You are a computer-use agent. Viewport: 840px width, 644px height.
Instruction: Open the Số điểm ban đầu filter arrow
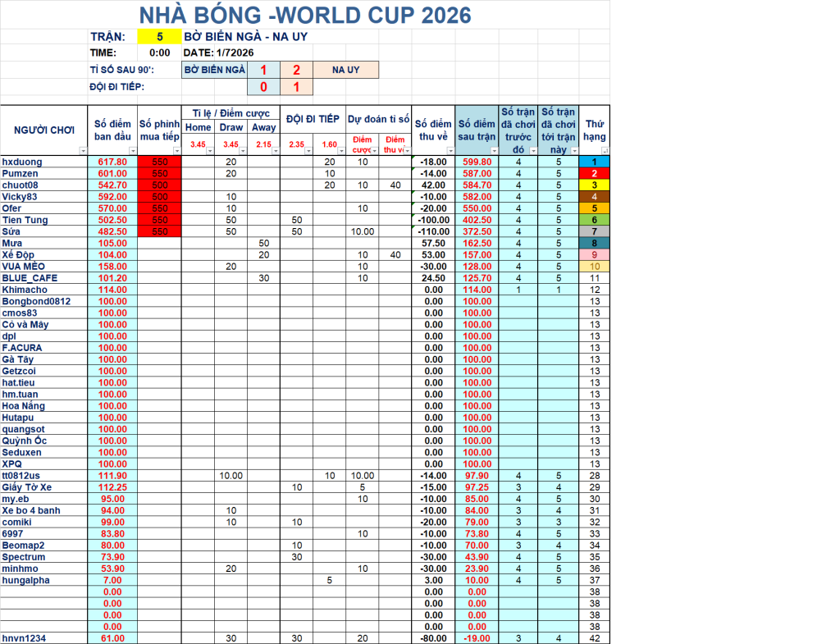133,151
